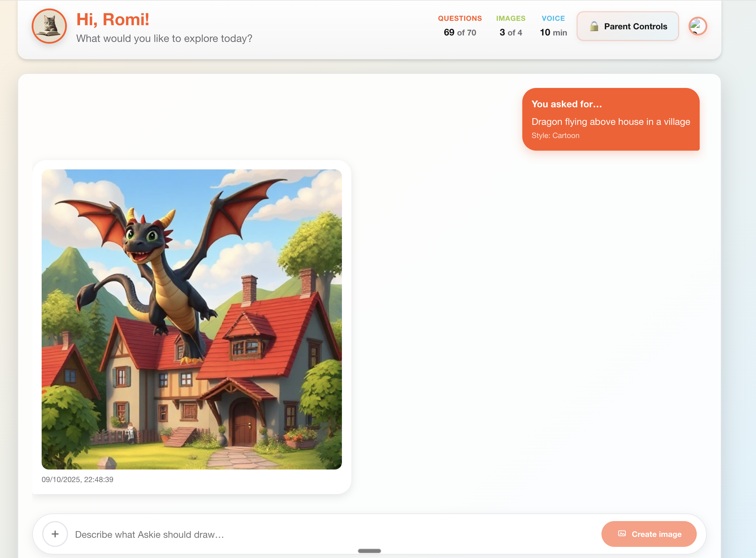Click the lock icon on Parent Controls
Image resolution: width=756 pixels, height=558 pixels.
point(595,26)
